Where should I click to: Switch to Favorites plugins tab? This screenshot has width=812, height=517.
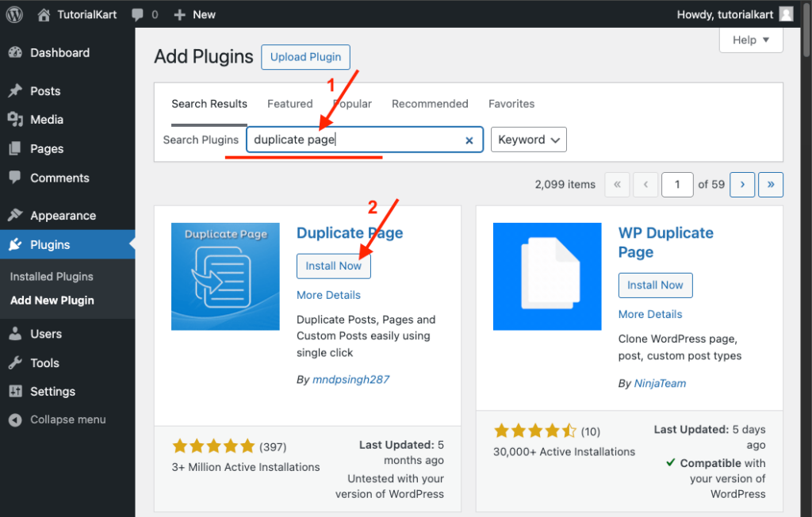click(511, 104)
